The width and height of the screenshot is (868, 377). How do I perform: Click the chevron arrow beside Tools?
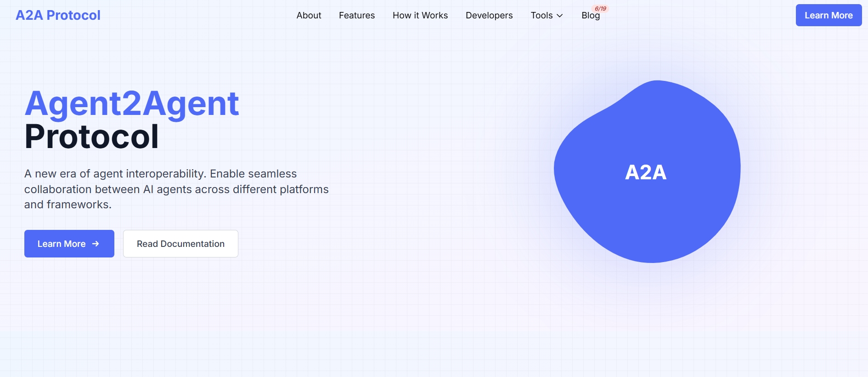point(560,16)
